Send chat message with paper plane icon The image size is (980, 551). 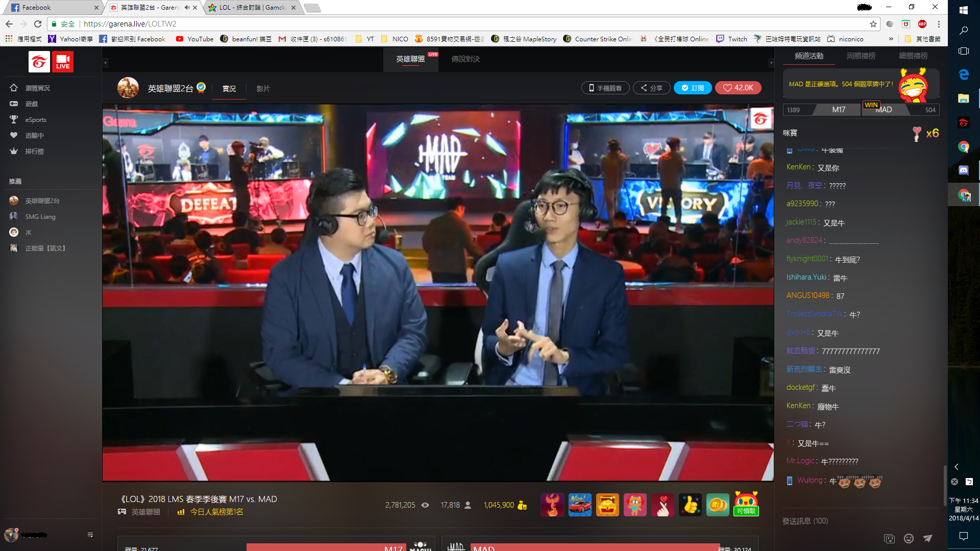tap(927, 538)
